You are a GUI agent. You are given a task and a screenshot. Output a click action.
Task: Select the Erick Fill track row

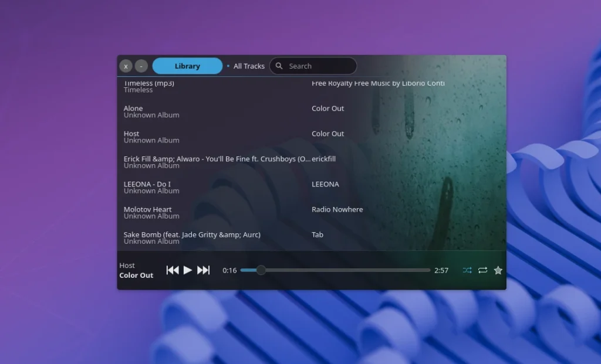coord(235,162)
